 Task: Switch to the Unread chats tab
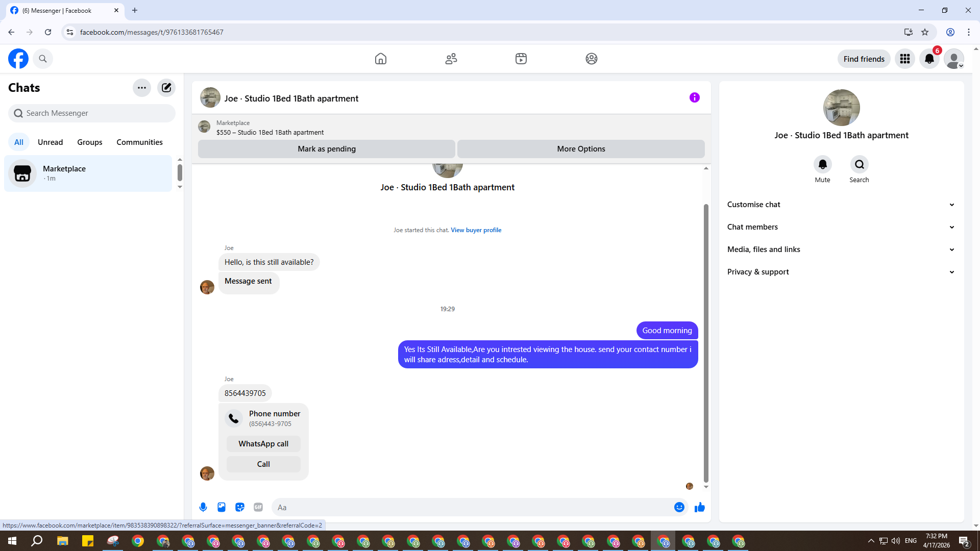(50, 142)
